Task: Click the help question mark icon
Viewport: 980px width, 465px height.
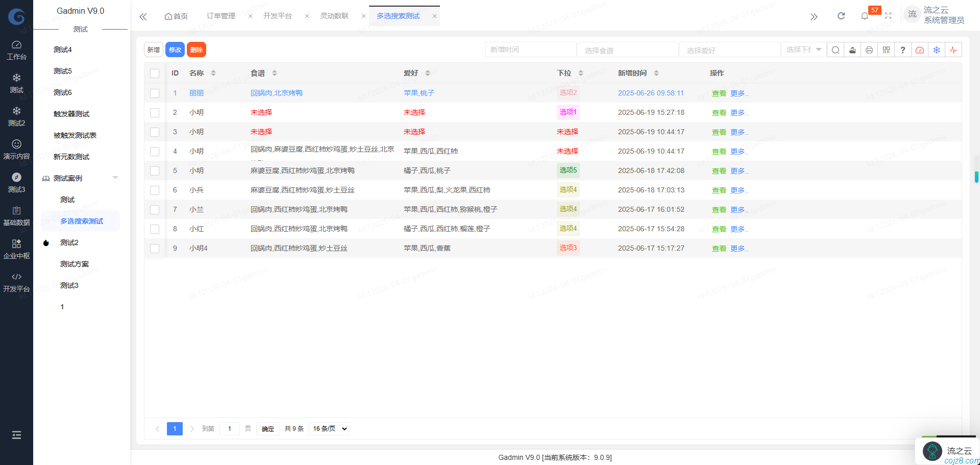Action: 903,50
